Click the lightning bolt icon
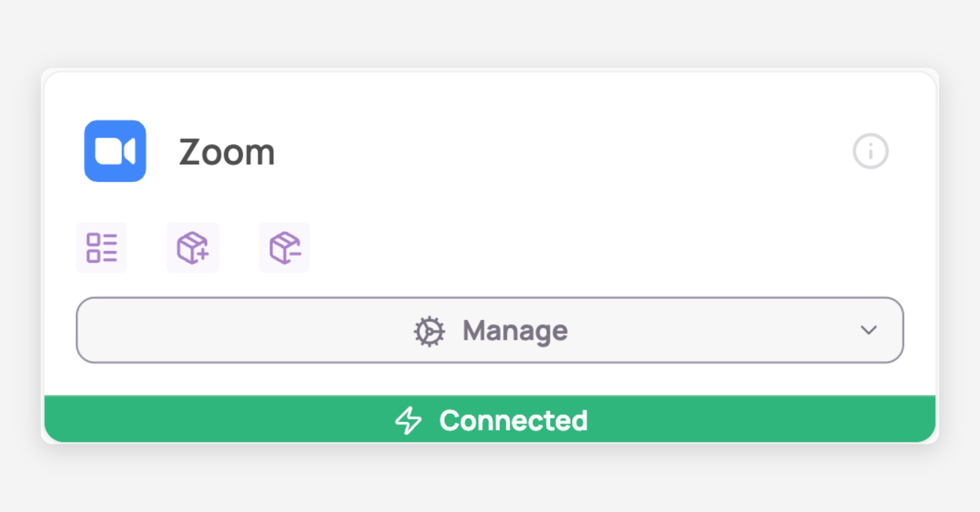The width and height of the screenshot is (980, 512). (408, 420)
